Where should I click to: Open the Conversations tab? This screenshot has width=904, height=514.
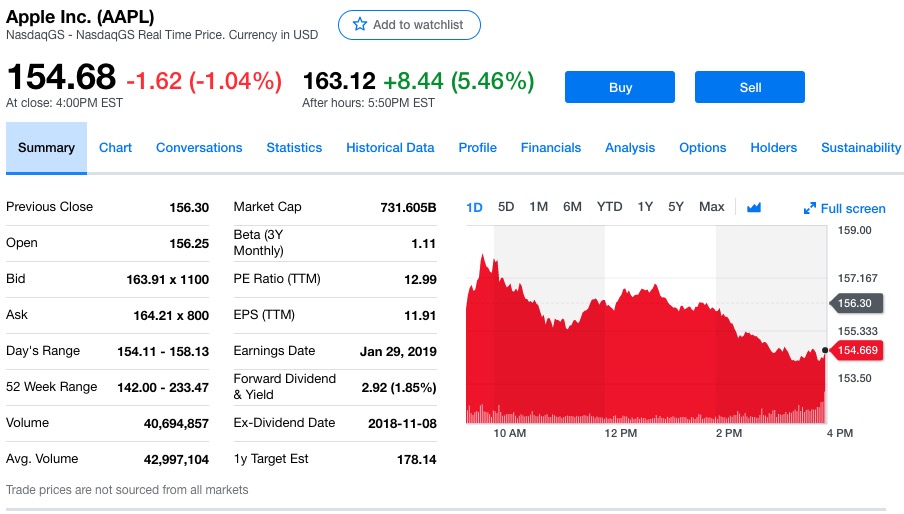click(x=199, y=148)
